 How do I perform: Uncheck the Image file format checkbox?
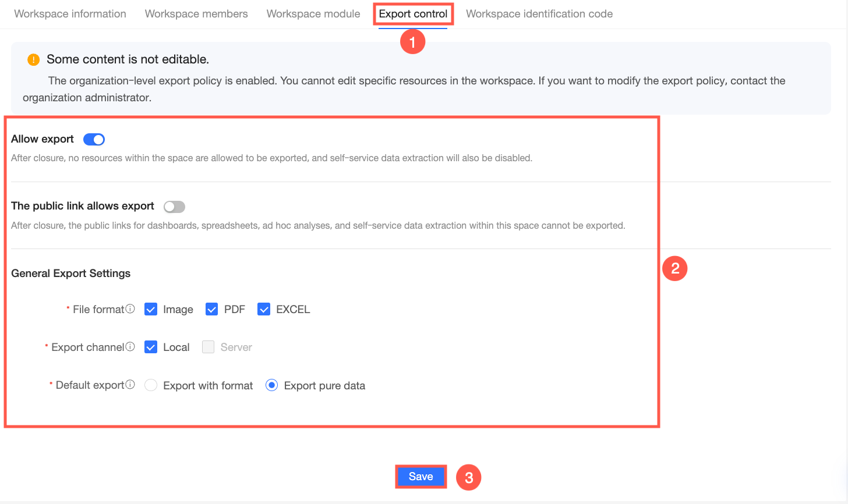click(151, 310)
